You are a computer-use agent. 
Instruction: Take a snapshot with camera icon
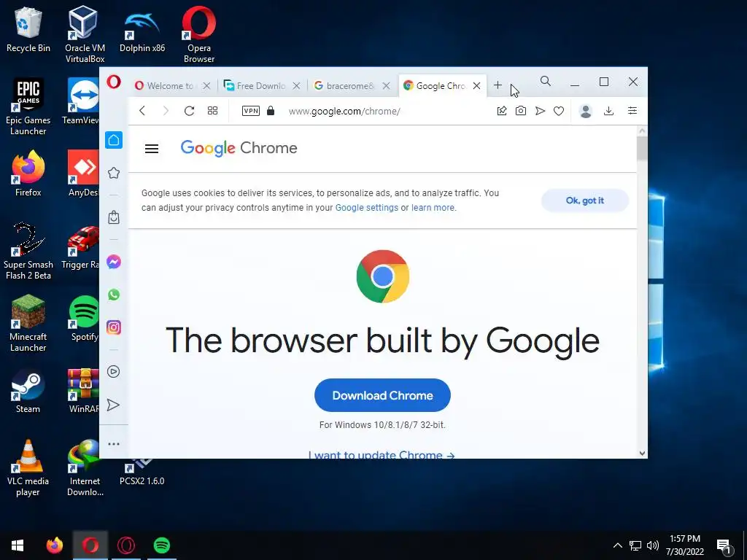click(x=521, y=111)
